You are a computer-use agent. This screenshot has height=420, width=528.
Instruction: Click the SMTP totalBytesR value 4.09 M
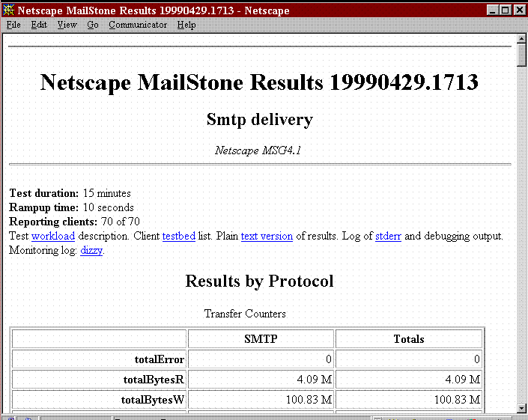tap(315, 380)
